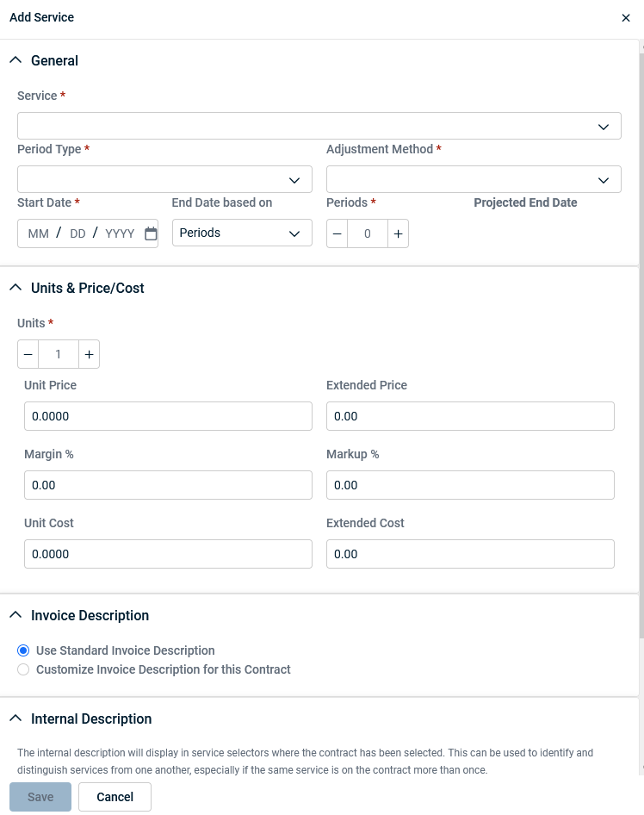Decrease Periods with the minus button
Screen dimensions: 644x815
pyautogui.click(x=337, y=233)
